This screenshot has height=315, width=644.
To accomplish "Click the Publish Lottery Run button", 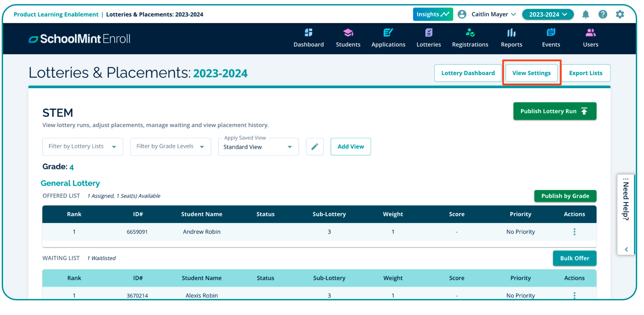I will click(554, 111).
